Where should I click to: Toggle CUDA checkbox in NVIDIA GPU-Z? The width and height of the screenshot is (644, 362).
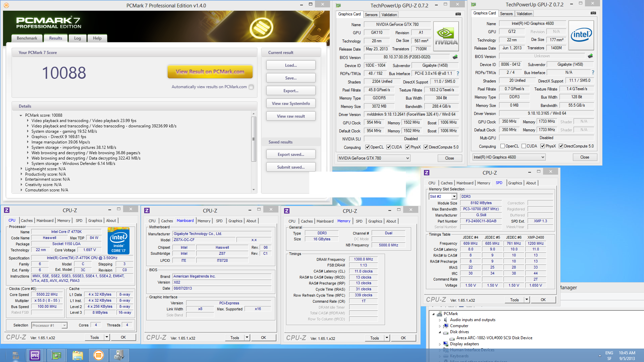click(x=388, y=147)
